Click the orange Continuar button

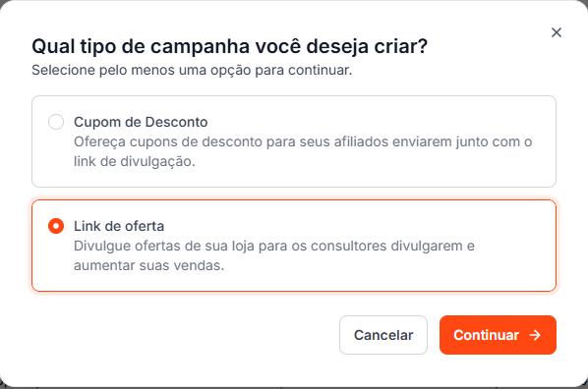(498, 335)
